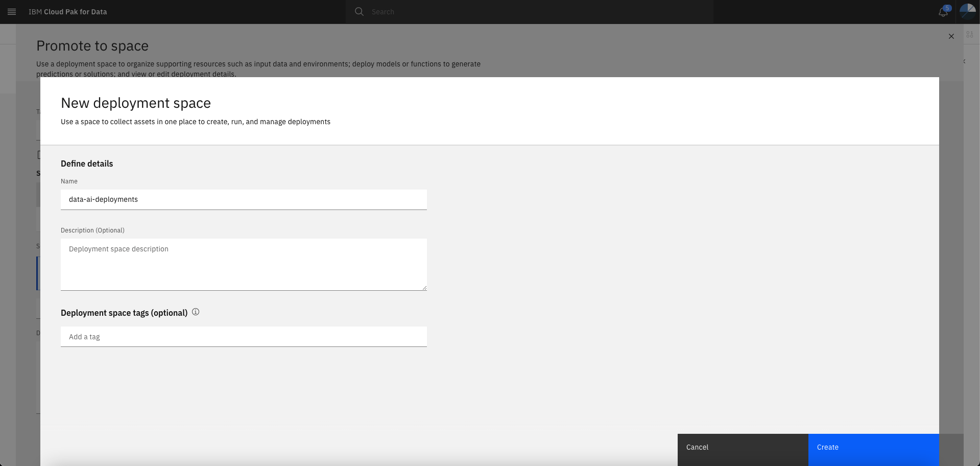Click the grid icon at top right
Screen dimensions: 980x466
[970, 34]
